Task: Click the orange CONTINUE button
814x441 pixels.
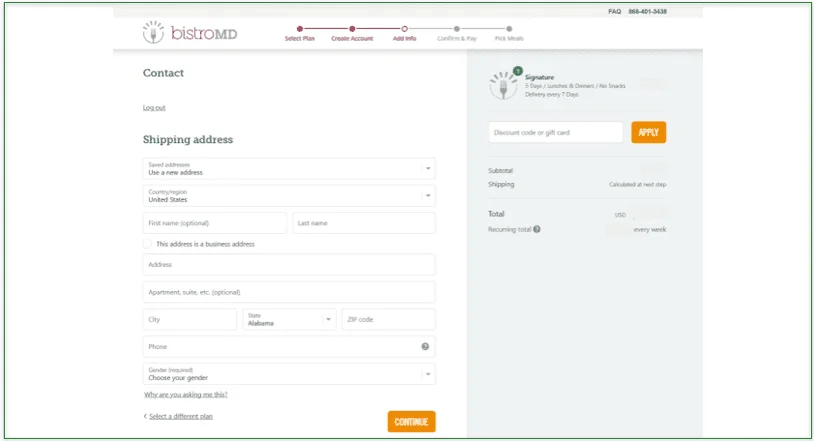Action: pos(411,422)
